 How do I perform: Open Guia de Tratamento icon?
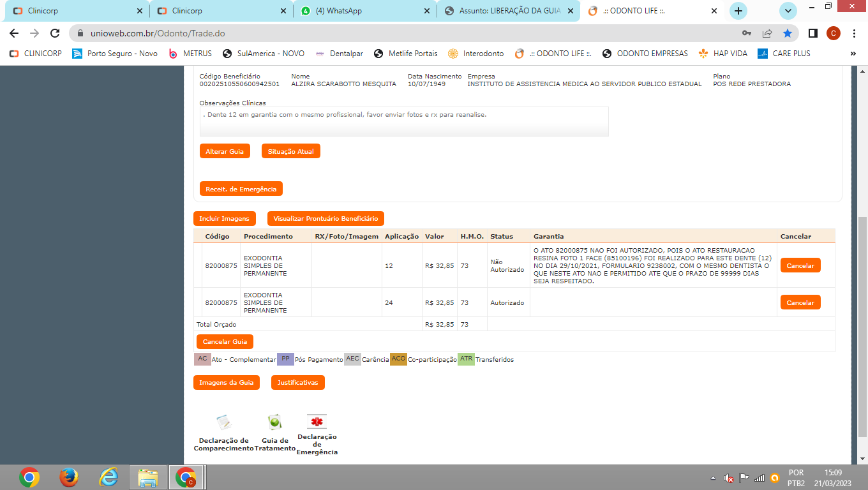click(274, 422)
